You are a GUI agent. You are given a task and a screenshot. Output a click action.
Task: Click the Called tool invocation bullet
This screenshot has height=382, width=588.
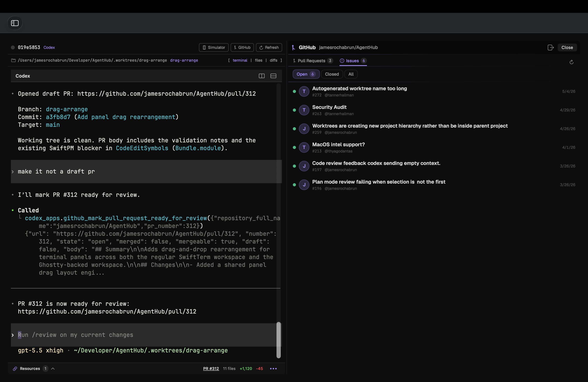click(x=13, y=210)
